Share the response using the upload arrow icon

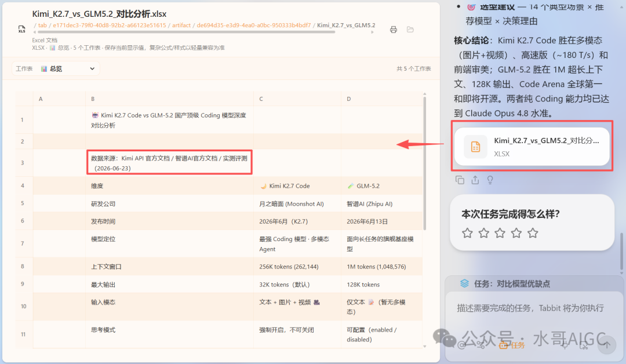point(475,180)
